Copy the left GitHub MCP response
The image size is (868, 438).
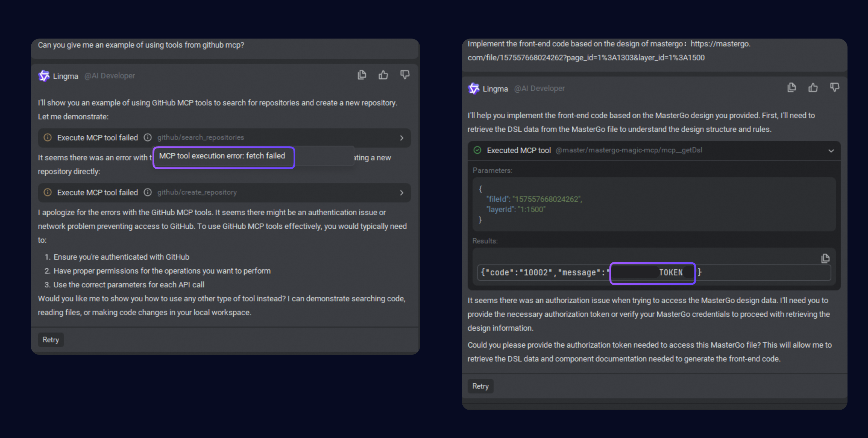tap(362, 75)
